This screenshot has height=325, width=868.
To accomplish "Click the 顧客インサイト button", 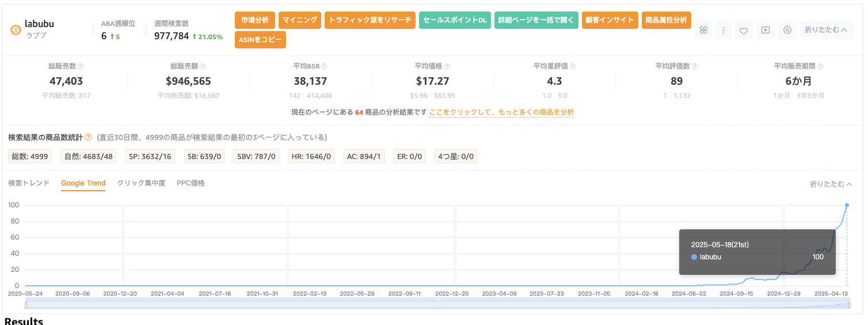I will [x=610, y=20].
